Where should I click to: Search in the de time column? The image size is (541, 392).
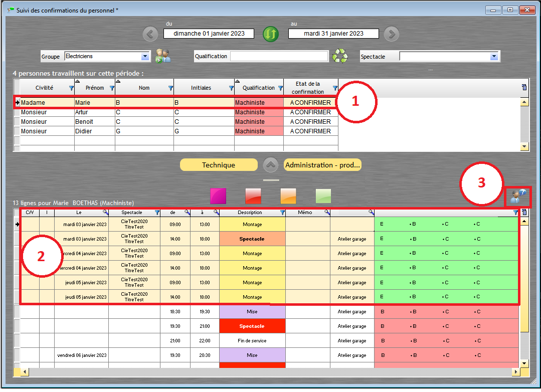187,213
